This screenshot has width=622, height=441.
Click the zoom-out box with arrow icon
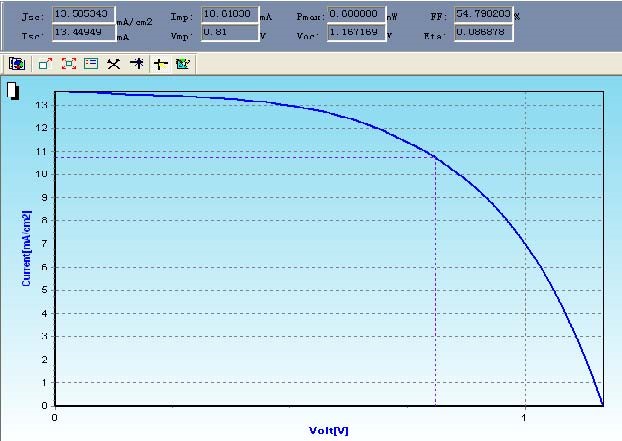tap(45, 63)
